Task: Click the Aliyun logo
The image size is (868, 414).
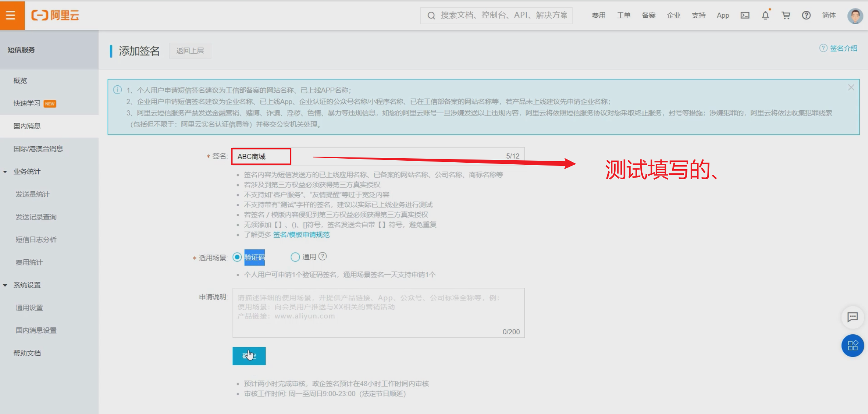Action: (x=55, y=15)
